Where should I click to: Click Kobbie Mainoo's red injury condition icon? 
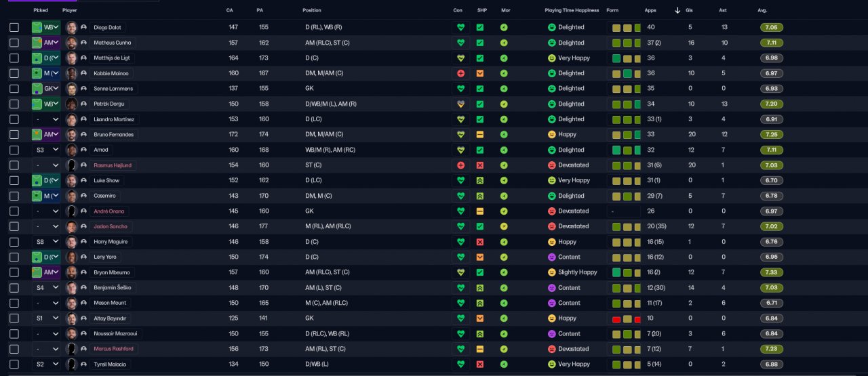click(x=460, y=73)
